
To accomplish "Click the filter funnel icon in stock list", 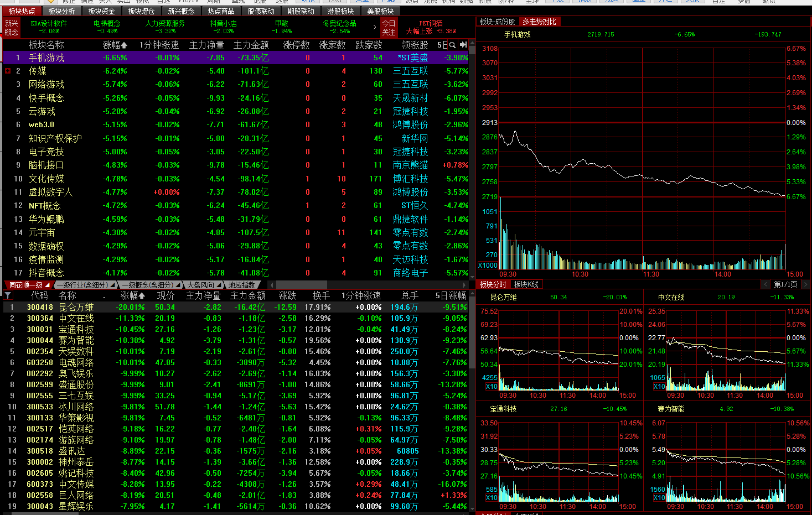I will coord(8,296).
